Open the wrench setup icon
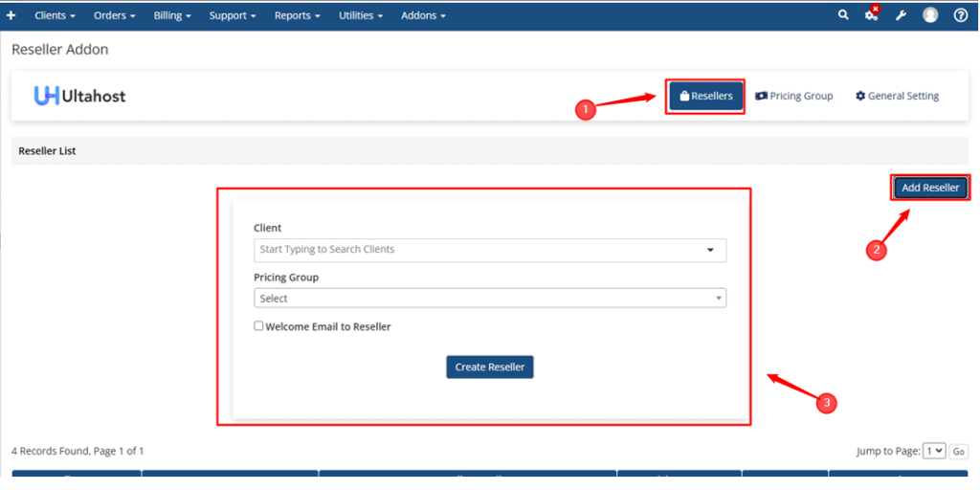The width and height of the screenshot is (980, 490). coord(901,15)
